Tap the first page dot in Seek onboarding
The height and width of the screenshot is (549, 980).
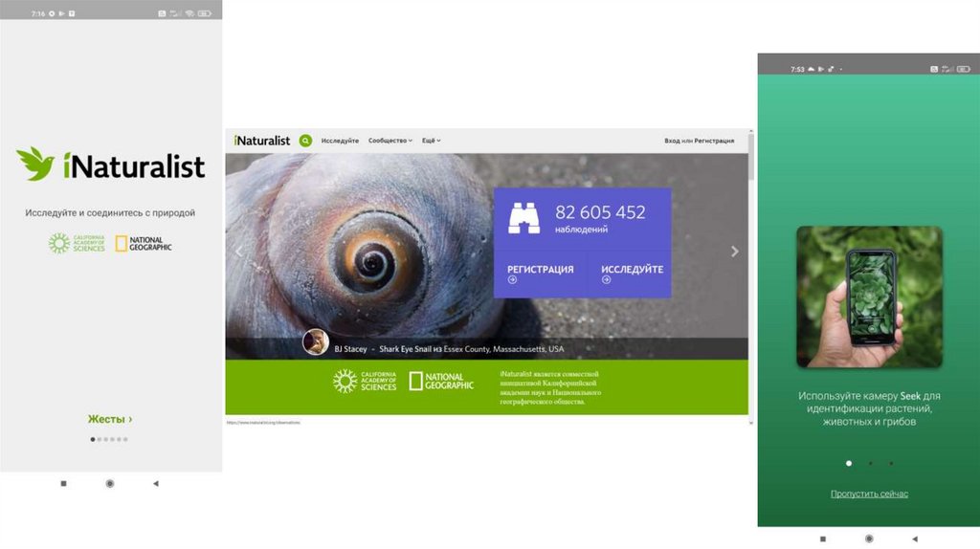point(848,464)
